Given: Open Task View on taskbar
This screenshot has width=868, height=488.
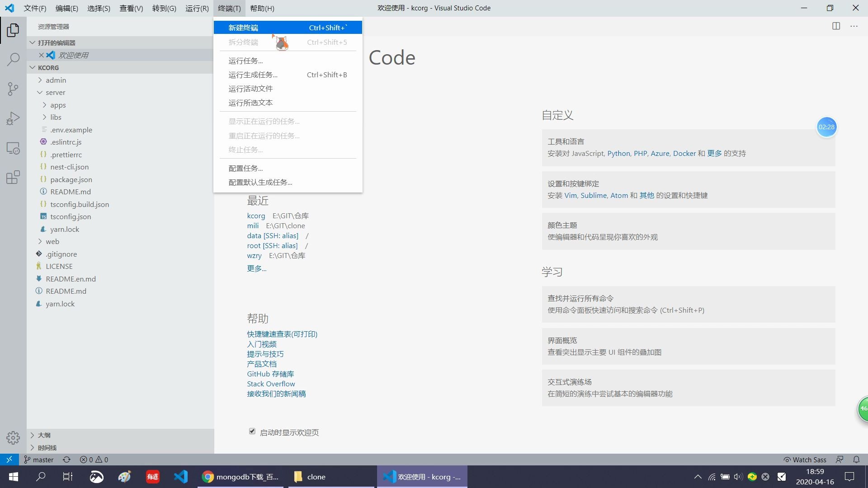Looking at the screenshot, I should click(x=68, y=477).
